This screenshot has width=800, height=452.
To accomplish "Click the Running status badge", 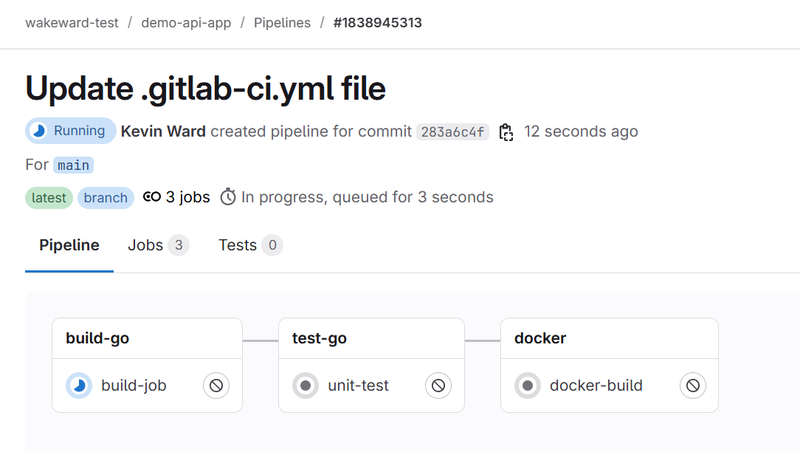I will pyautogui.click(x=68, y=131).
